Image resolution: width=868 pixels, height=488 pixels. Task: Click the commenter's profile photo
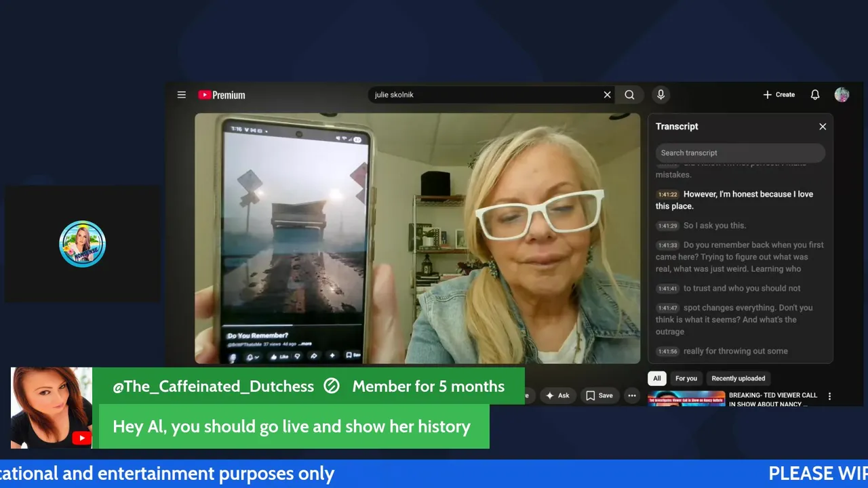(x=52, y=408)
